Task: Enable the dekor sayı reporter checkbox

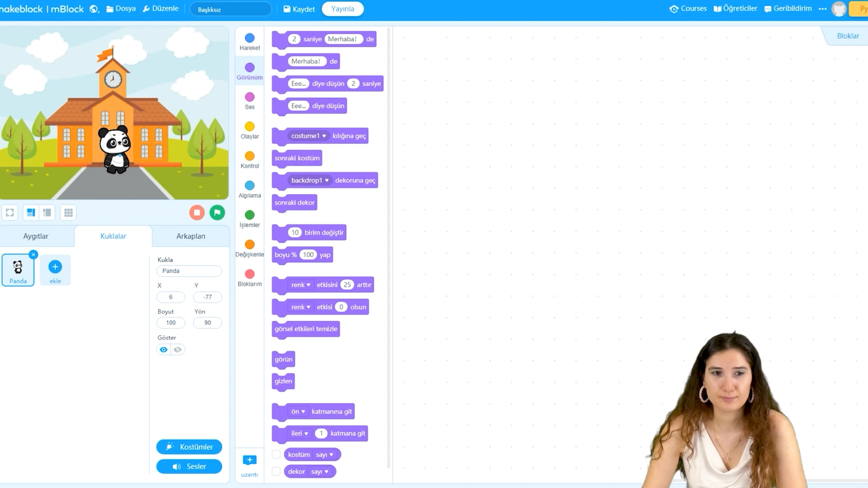Action: 276,471
